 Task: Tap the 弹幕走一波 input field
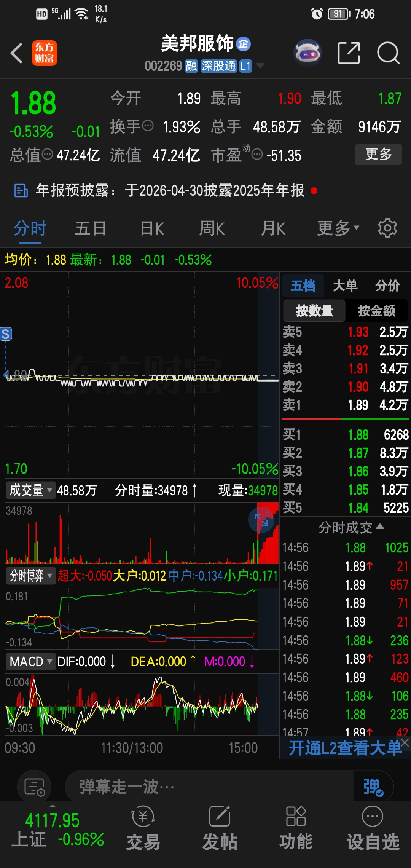[x=209, y=787]
